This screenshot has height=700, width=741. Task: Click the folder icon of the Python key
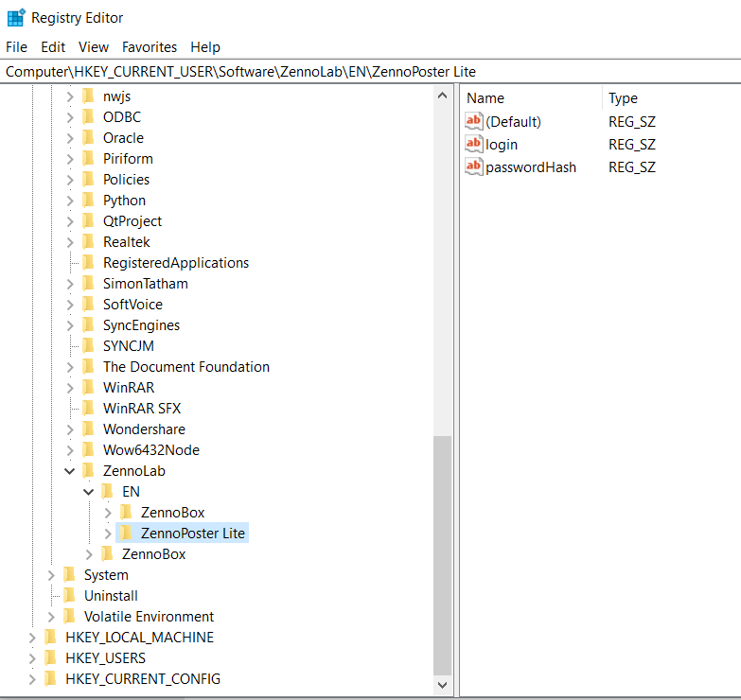pyautogui.click(x=88, y=200)
